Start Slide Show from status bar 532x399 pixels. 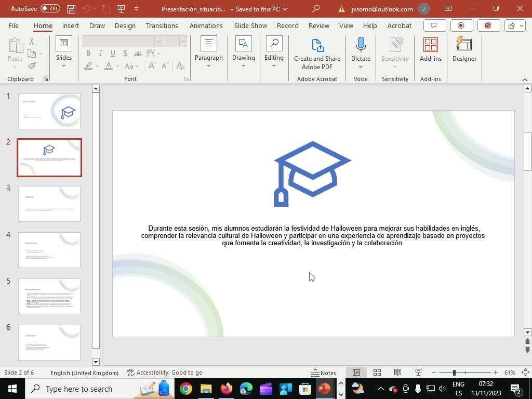(x=418, y=373)
